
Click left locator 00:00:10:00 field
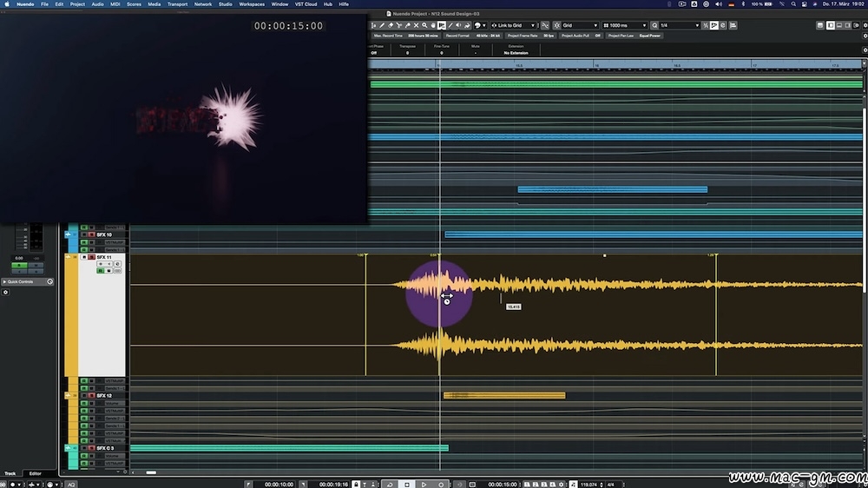(x=279, y=485)
